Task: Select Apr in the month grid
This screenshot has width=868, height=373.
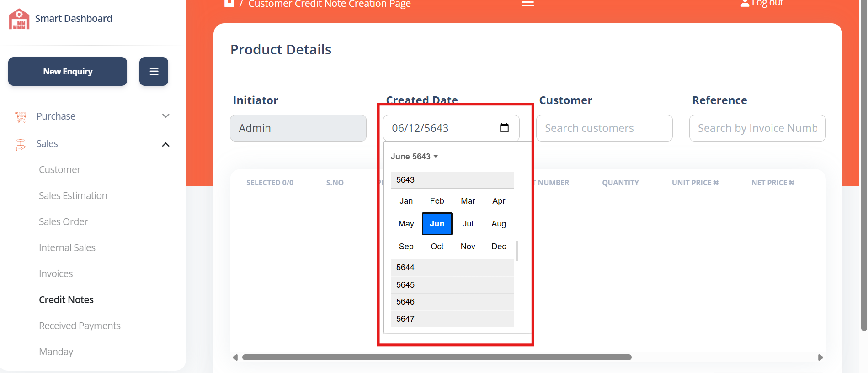Action: [499, 201]
